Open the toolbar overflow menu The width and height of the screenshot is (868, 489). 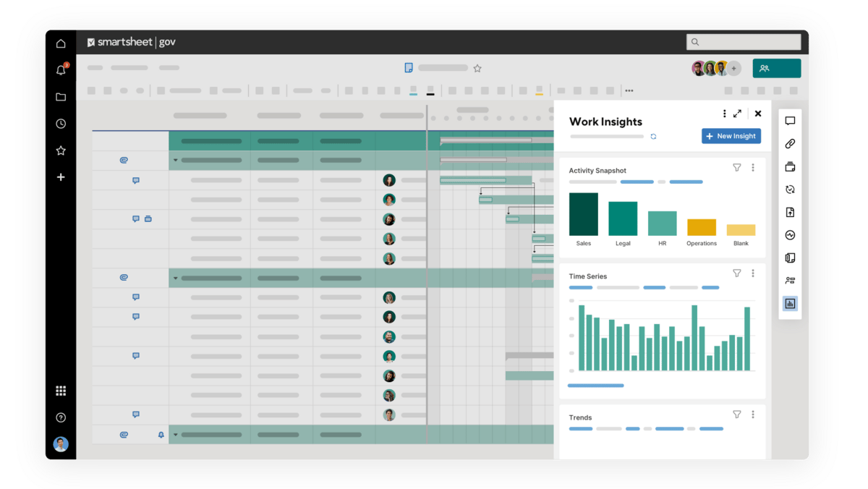coord(629,90)
